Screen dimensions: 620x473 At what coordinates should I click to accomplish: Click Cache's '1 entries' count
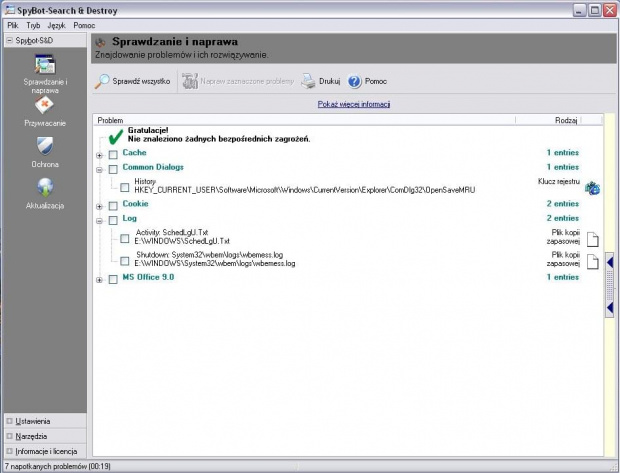[x=563, y=153]
